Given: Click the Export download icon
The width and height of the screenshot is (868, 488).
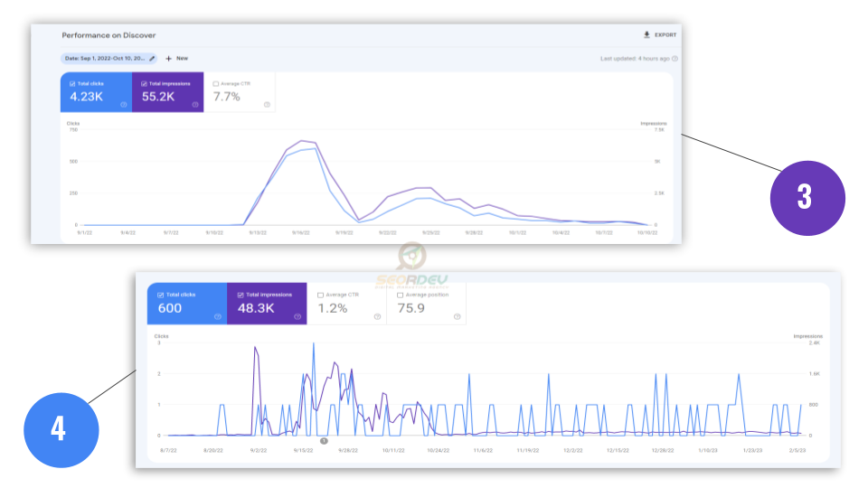Looking at the screenshot, I should [646, 35].
